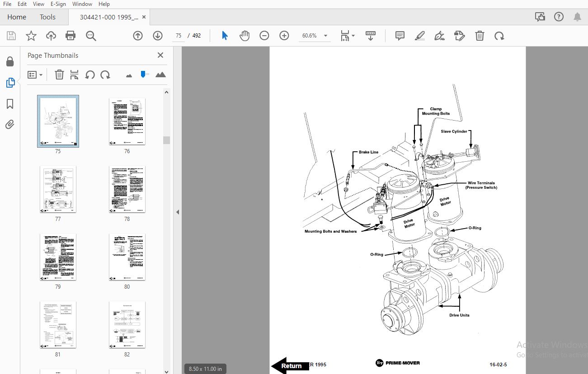
Task: Click the read mode keyboard icon
Action: pos(371,36)
